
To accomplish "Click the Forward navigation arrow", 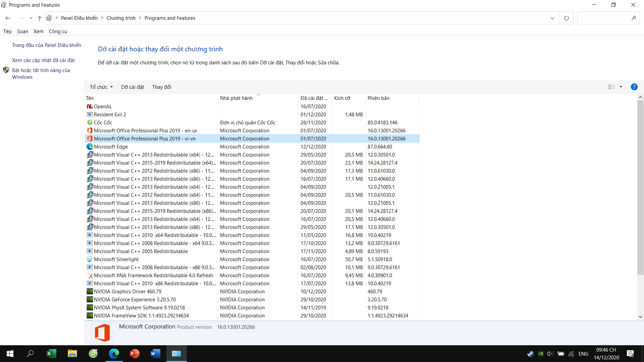I will click(x=21, y=18).
